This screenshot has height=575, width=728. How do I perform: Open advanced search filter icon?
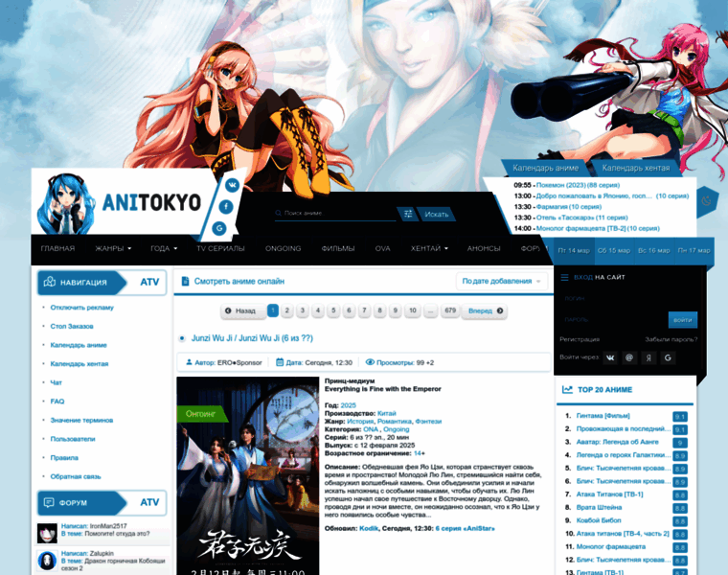408,214
